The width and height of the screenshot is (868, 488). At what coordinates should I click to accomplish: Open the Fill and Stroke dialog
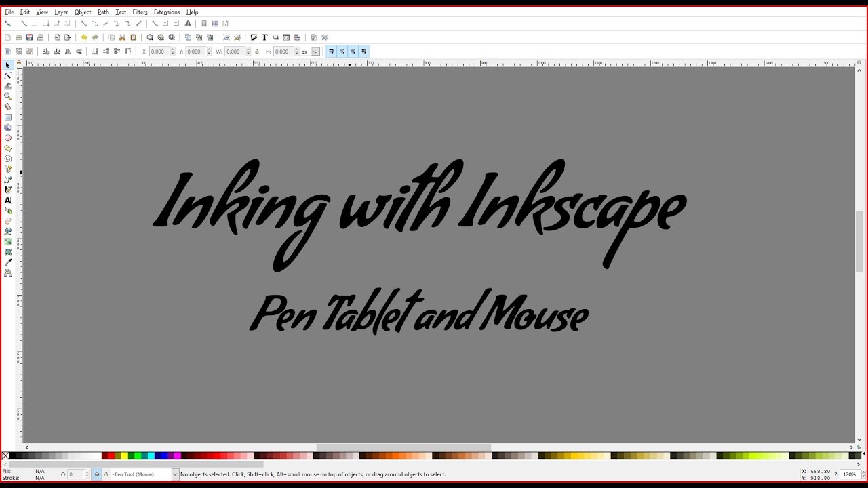pos(253,37)
